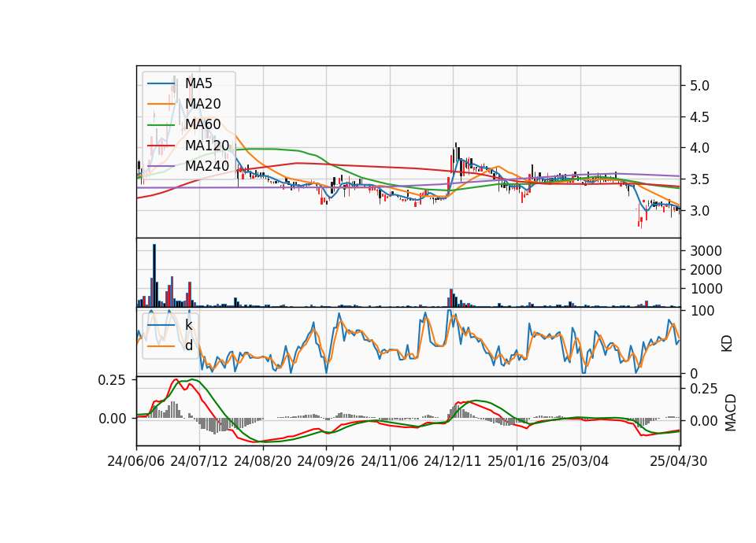Viewport: 756px width, 543px height.
Task: Click the purple MA240 legend line swatch
Action: [161, 166]
